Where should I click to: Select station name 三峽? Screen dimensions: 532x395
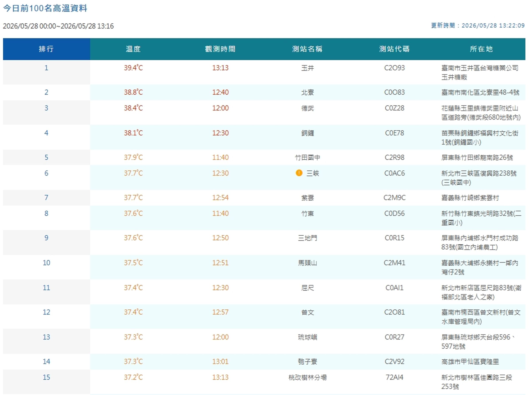pos(313,173)
